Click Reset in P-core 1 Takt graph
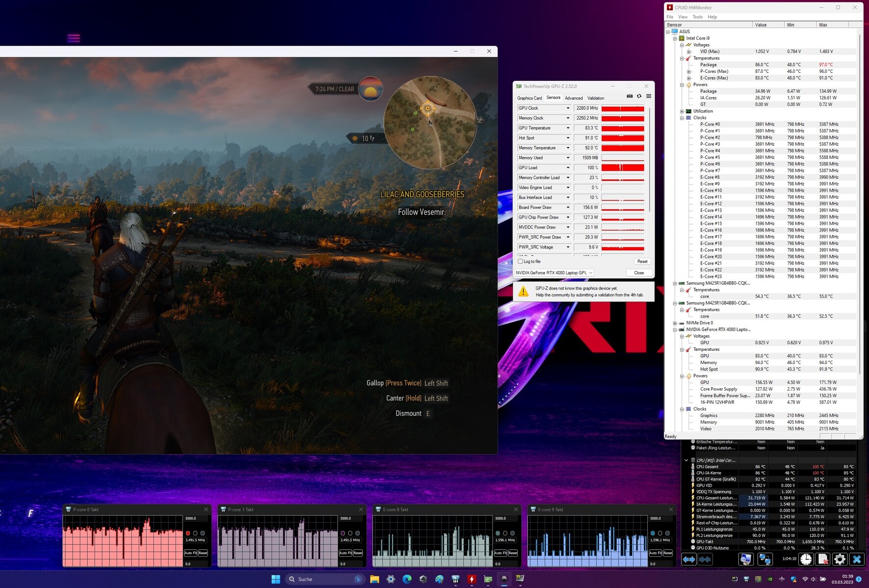This screenshot has height=588, width=869. pos(358,553)
